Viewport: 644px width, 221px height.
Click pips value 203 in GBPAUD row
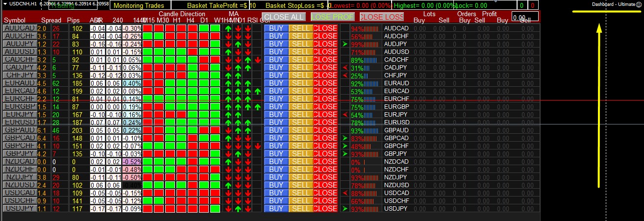[x=77, y=130]
